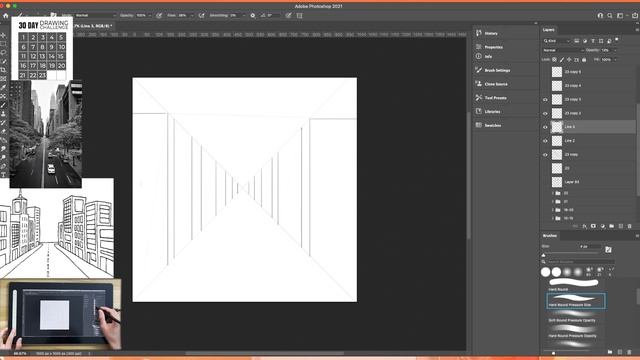
Task: Click the brush Size slider in Brushes panel
Action: (571, 254)
